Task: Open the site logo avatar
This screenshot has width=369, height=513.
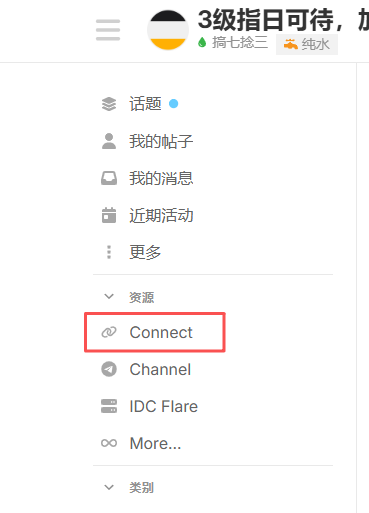Action: [168, 30]
